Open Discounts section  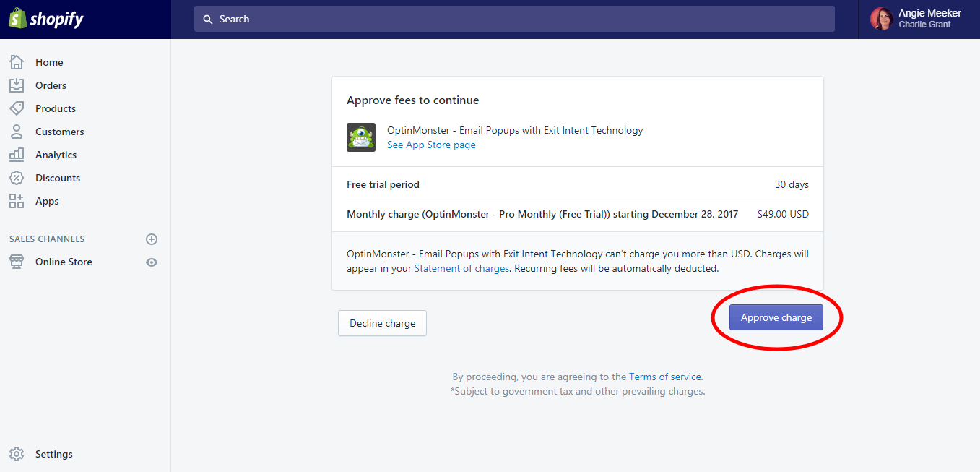pos(58,178)
